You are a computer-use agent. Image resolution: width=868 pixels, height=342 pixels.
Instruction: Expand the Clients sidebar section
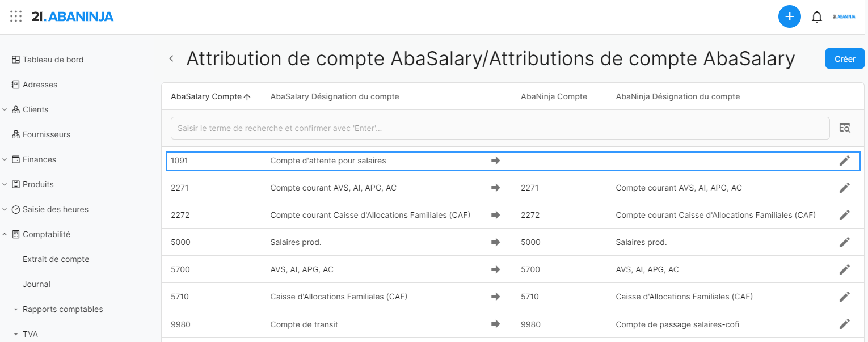[5, 109]
